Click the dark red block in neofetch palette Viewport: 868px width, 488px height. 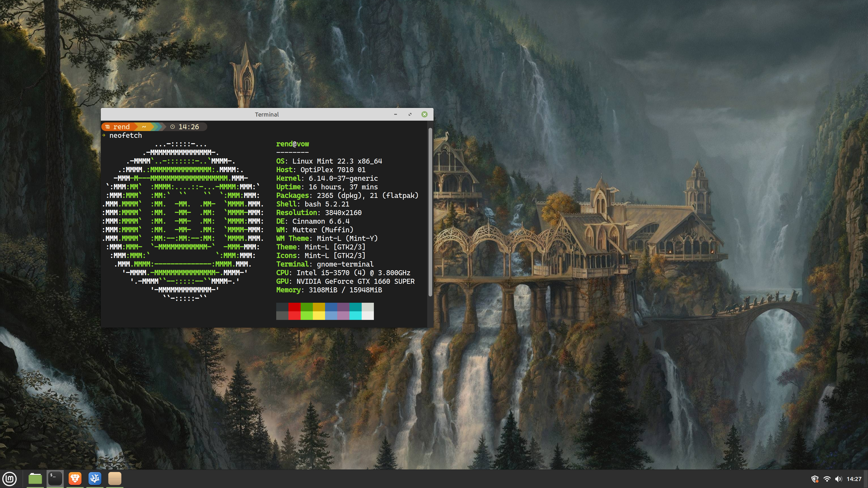click(295, 307)
